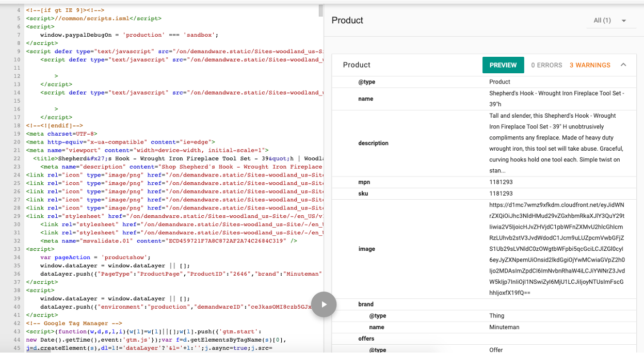644x353 pixels.
Task: Click the title tag code line
Action: coord(178,159)
